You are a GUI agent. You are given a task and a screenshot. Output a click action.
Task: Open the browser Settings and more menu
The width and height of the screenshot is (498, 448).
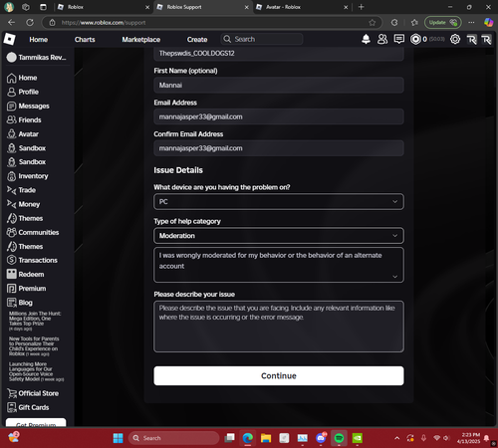click(471, 22)
